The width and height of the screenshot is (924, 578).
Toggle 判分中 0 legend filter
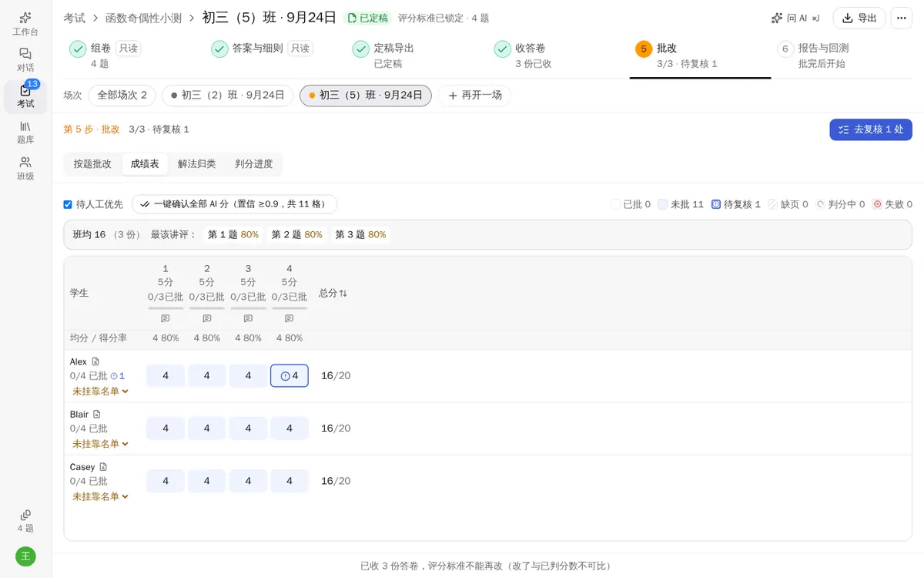tap(840, 204)
